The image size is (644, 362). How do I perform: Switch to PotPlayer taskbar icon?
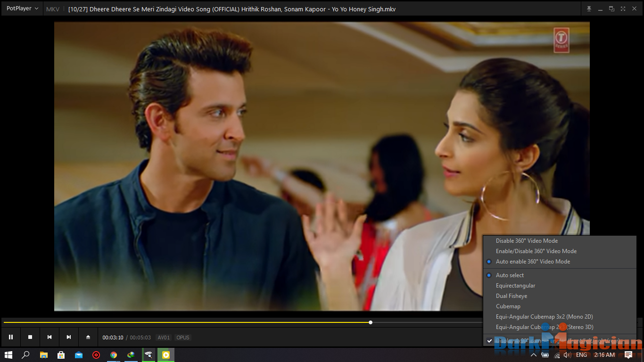tap(166, 355)
